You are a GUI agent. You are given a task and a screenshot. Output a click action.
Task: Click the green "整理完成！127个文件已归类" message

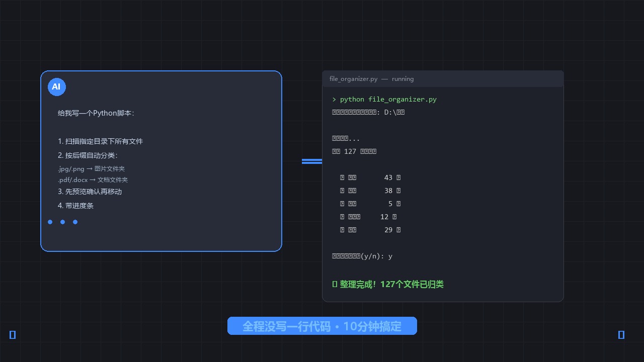click(x=388, y=284)
